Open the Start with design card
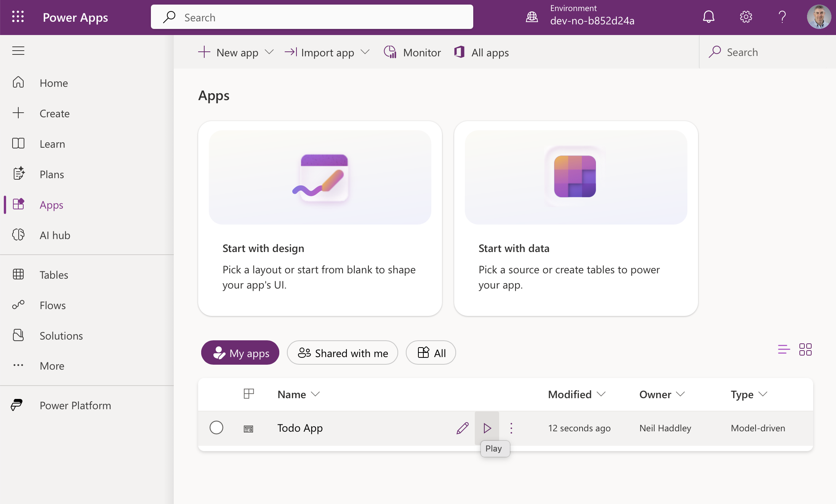 (x=320, y=219)
